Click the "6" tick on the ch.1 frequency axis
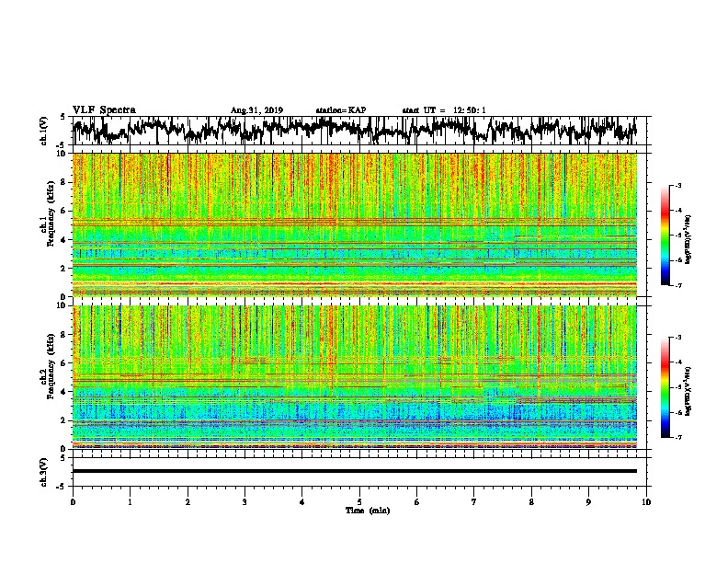 (x=63, y=211)
